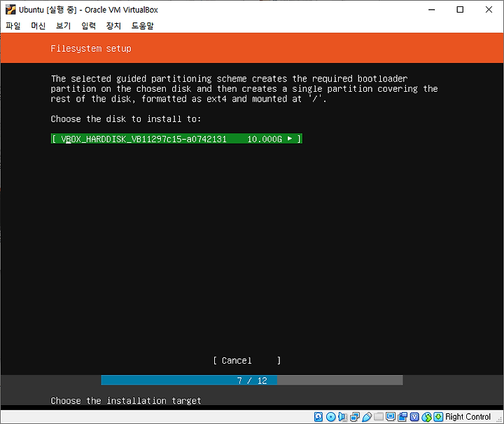Image resolution: width=504 pixels, height=424 pixels.
Task: Click the Cancel button
Action: click(247, 361)
